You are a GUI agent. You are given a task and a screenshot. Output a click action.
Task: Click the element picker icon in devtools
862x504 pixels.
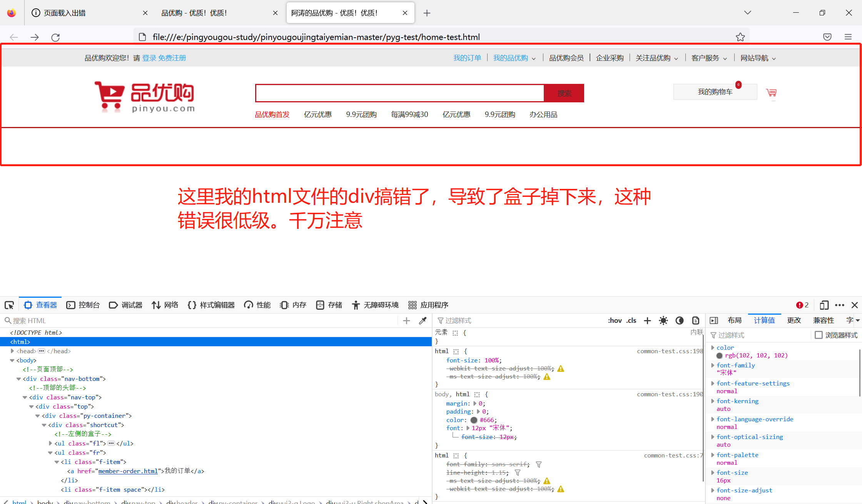[9, 305]
